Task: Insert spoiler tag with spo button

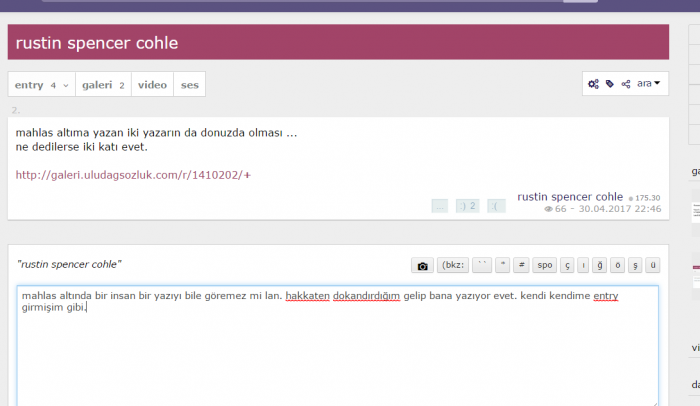Action: click(544, 266)
